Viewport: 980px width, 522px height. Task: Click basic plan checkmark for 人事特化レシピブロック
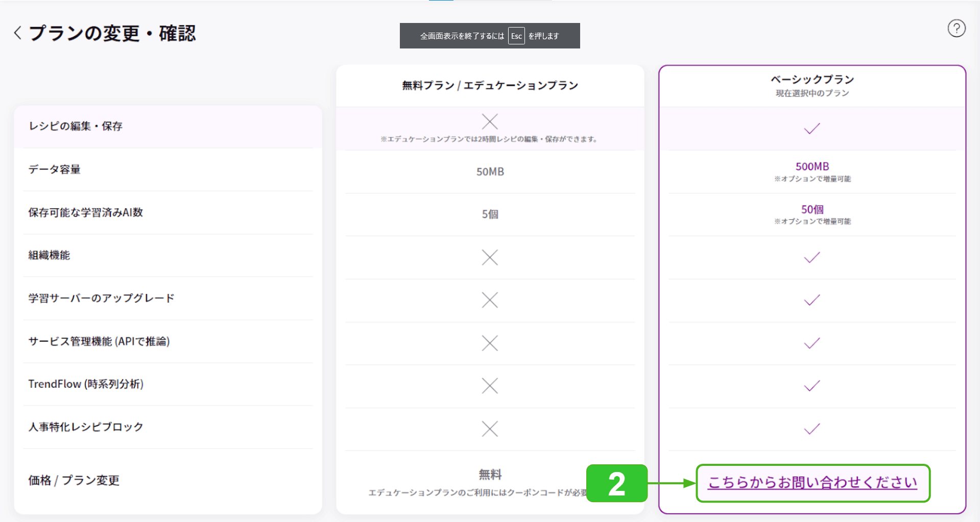tap(812, 429)
